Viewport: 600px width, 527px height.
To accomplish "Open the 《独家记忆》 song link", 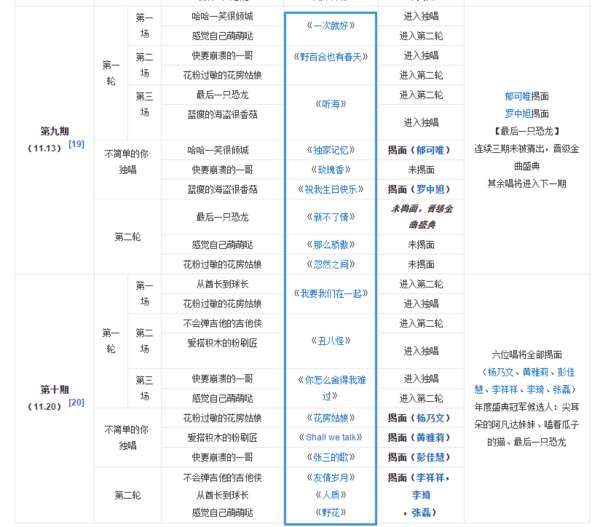I will click(331, 150).
